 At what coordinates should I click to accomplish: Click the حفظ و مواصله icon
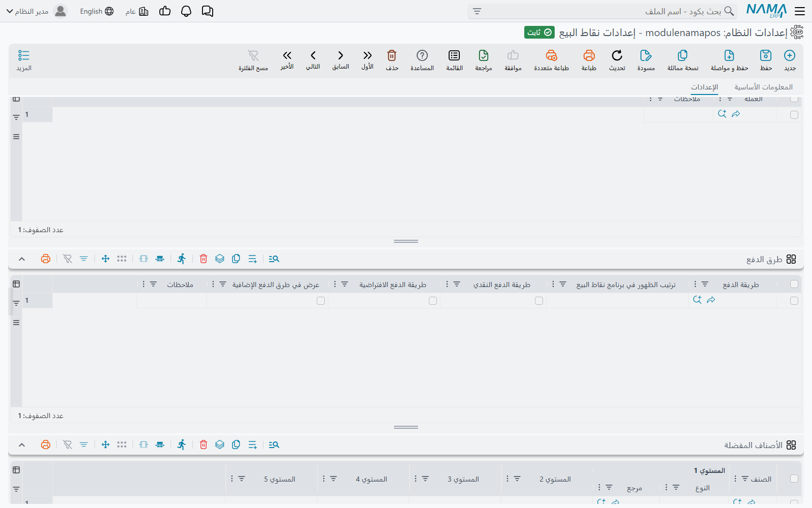point(729,55)
